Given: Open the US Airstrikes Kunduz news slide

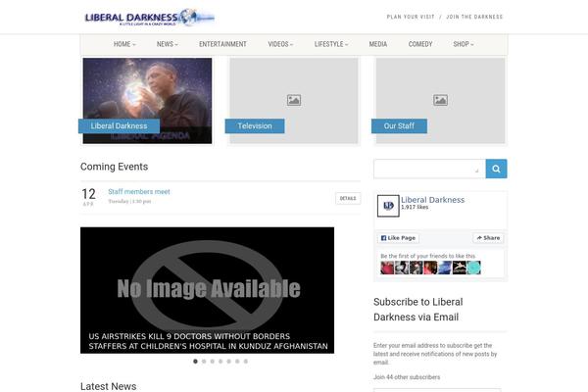Looking at the screenshot, I should (x=207, y=290).
